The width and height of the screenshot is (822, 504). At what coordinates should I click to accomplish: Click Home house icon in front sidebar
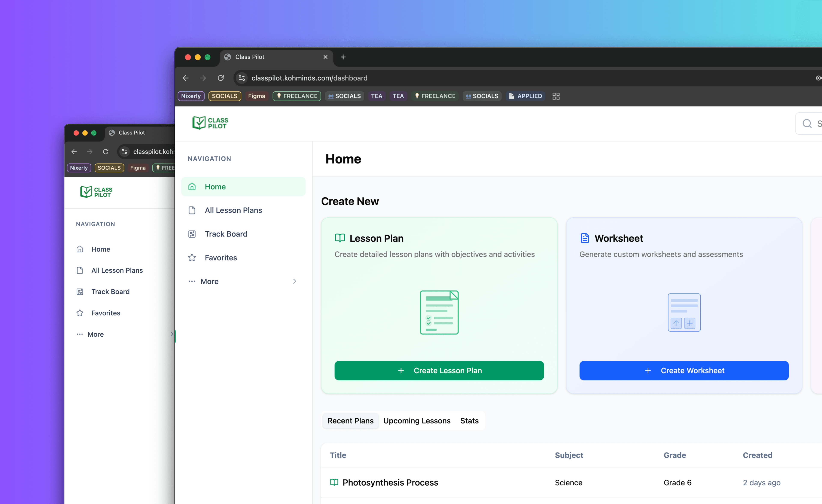pyautogui.click(x=192, y=187)
